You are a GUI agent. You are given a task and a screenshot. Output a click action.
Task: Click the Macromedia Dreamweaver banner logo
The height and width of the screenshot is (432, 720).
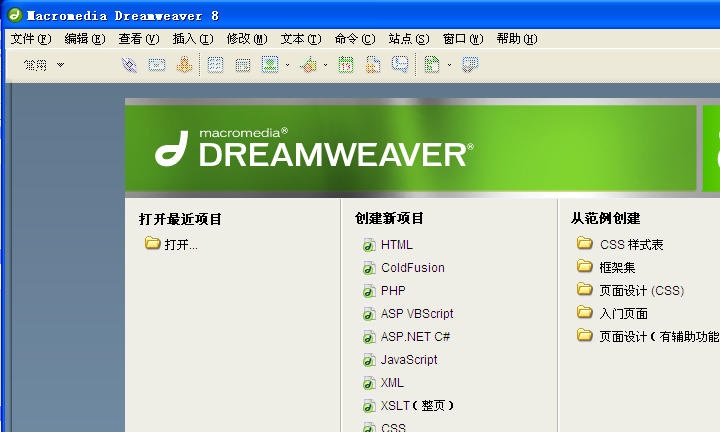pyautogui.click(x=314, y=148)
